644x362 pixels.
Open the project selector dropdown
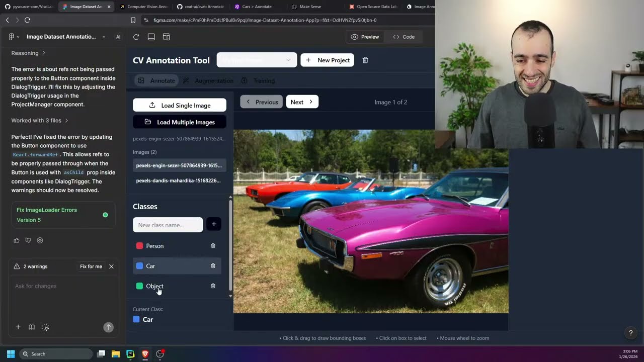pos(257,60)
